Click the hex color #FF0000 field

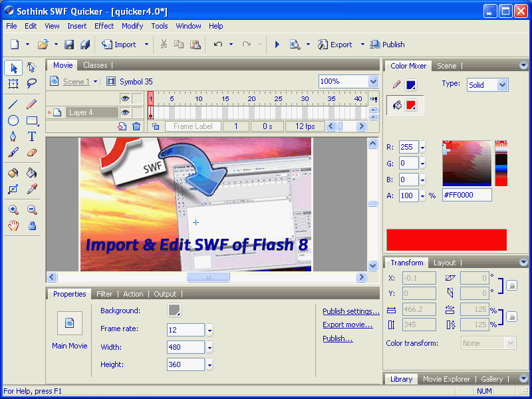click(467, 195)
